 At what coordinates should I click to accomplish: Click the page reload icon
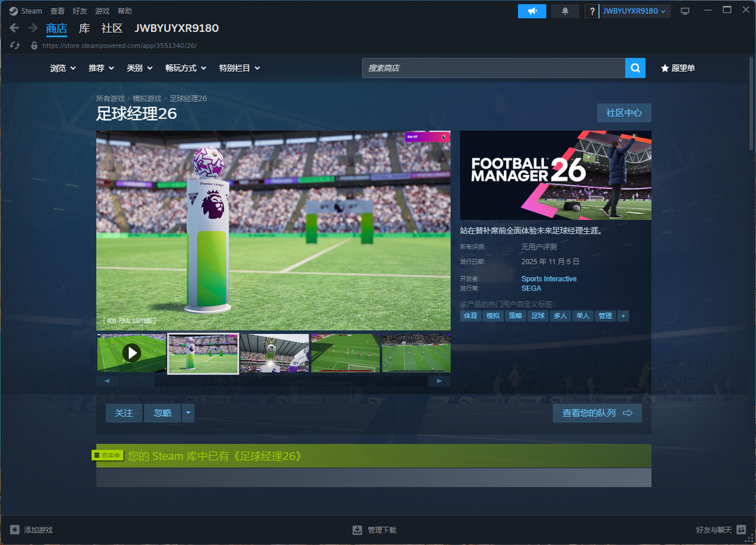[14, 45]
